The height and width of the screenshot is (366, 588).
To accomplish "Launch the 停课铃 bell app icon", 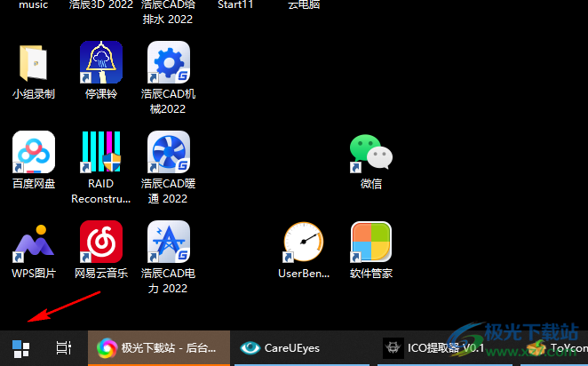I will coord(101,62).
